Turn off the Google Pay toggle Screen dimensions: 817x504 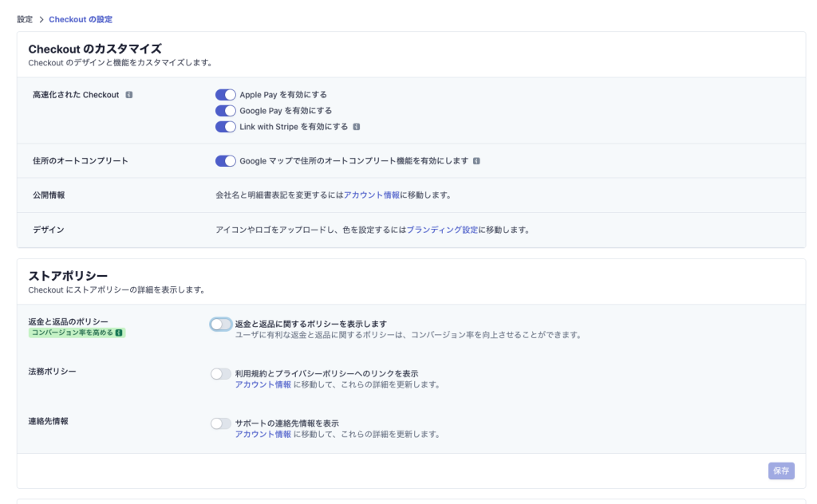226,111
